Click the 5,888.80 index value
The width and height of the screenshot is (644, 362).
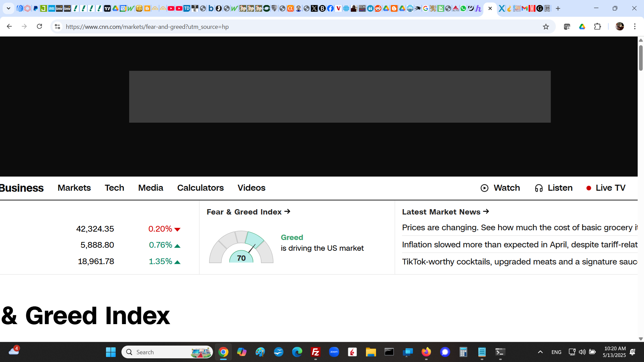click(x=97, y=245)
